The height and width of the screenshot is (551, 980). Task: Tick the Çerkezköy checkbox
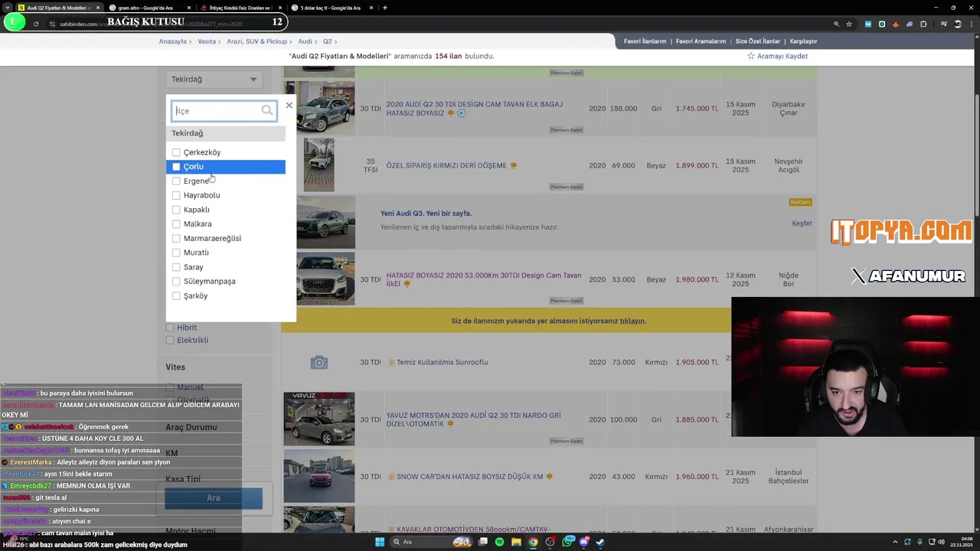coord(176,152)
